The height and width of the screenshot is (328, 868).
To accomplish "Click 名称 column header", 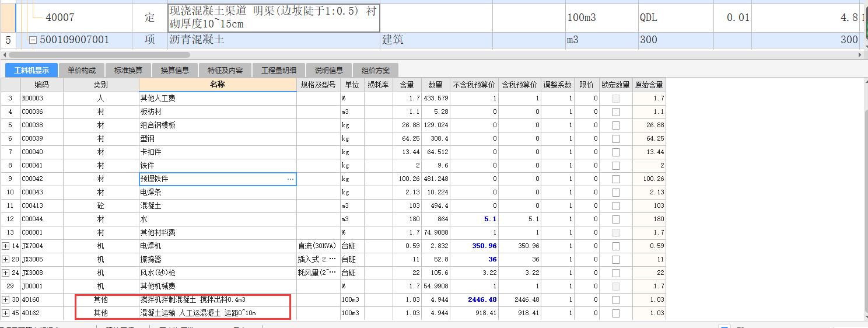I will 217,85.
